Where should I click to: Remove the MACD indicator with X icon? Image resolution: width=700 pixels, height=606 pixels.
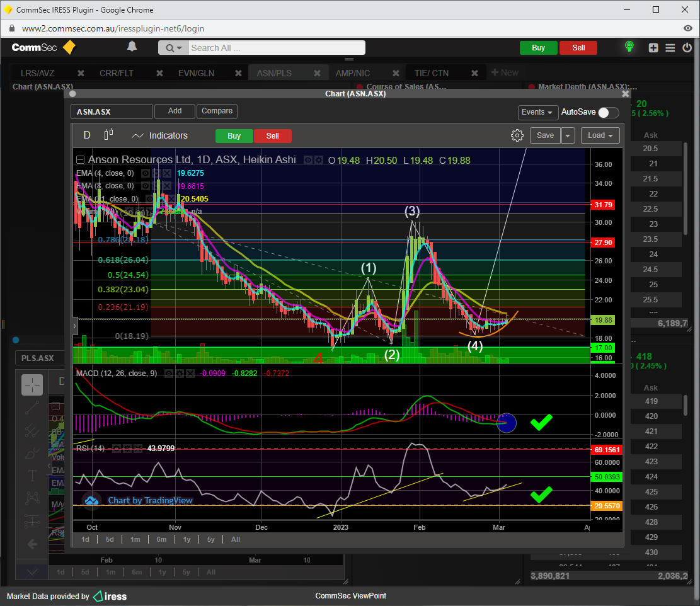[x=190, y=374]
